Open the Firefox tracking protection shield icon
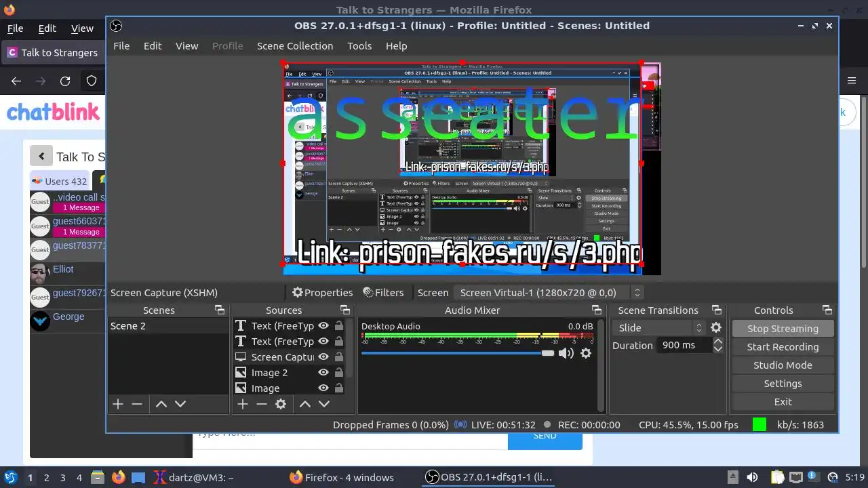Screen dimensions: 868x488 (92, 81)
